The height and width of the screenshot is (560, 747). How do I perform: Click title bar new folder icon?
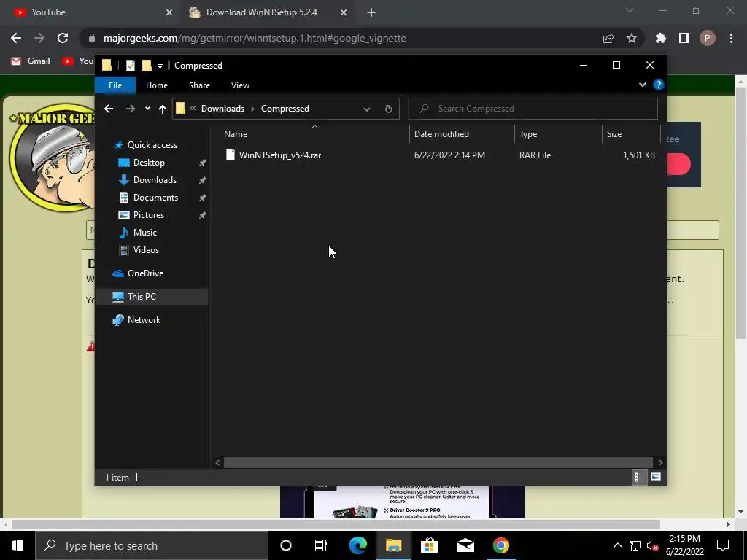[147, 66]
